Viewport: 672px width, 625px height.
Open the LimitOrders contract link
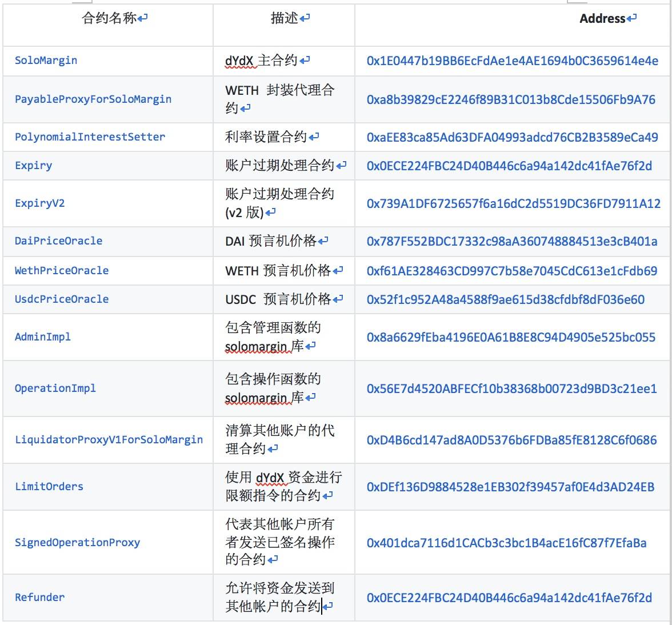[x=49, y=487]
